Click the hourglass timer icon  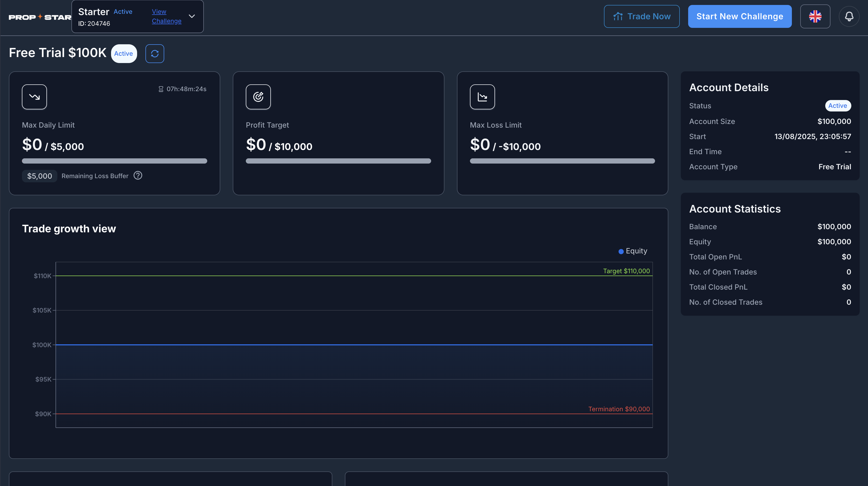(x=161, y=89)
